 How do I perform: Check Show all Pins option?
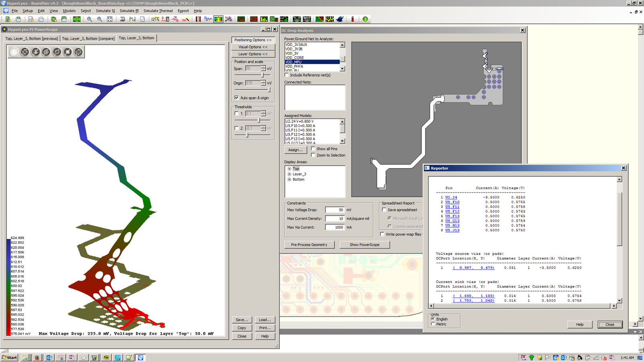pyautogui.click(x=313, y=149)
